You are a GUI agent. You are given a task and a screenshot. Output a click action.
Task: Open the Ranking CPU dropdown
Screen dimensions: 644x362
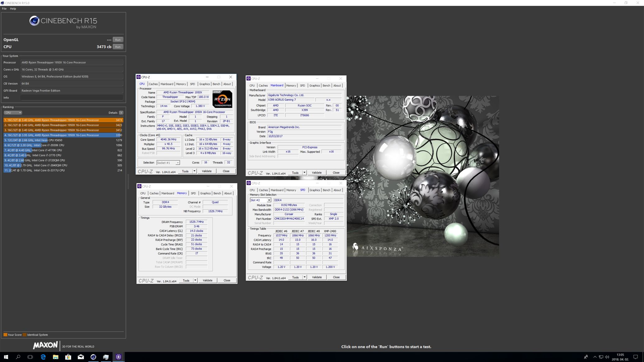[x=13, y=113]
